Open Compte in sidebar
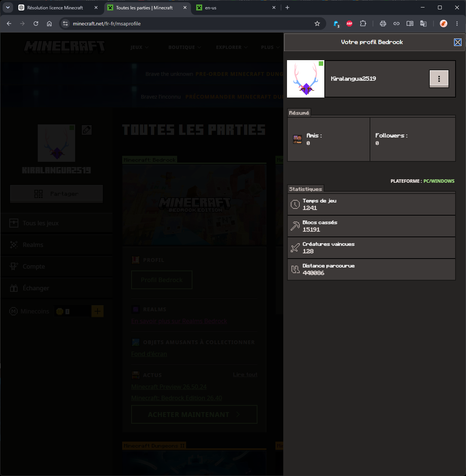The height and width of the screenshot is (476, 466). [56, 266]
